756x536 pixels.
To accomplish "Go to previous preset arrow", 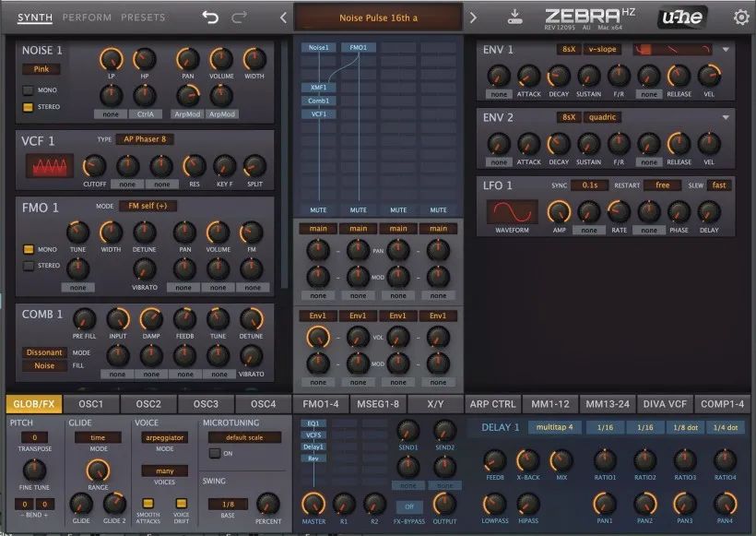I will click(283, 18).
